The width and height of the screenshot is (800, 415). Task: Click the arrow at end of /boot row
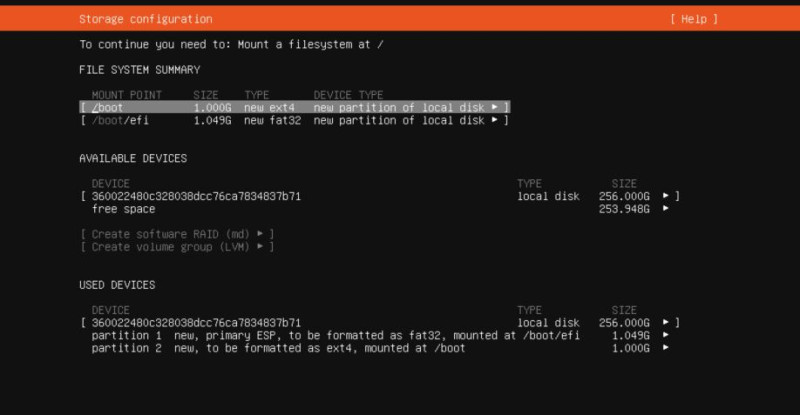click(494, 107)
